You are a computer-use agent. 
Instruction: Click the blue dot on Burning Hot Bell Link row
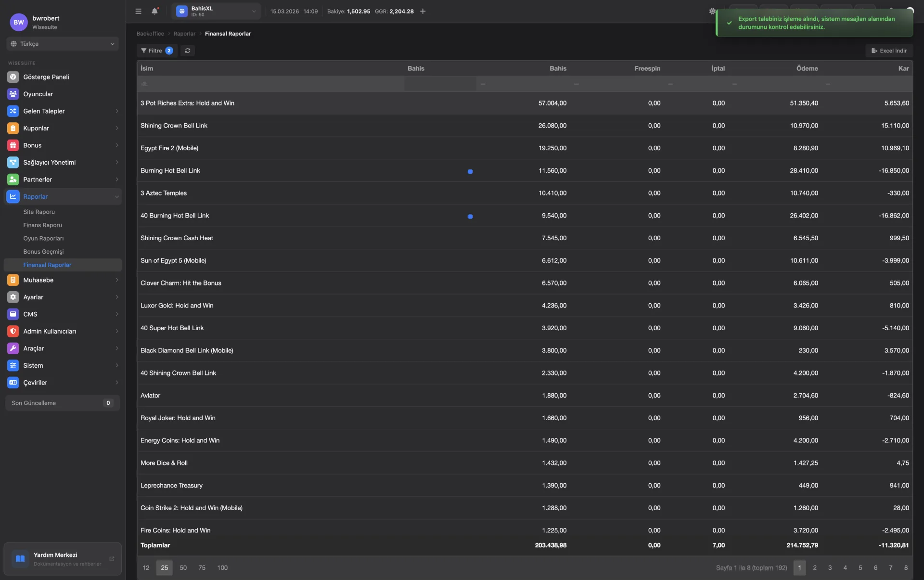470,171
